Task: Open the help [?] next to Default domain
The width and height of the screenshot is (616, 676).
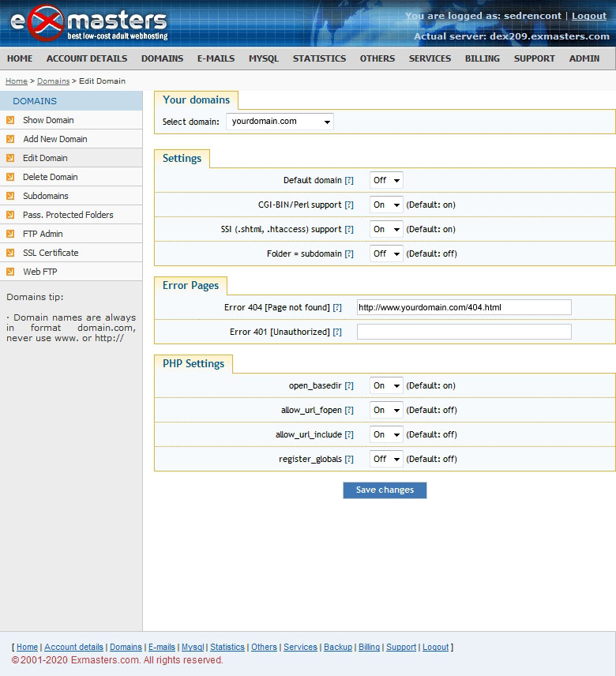Action: tap(349, 181)
